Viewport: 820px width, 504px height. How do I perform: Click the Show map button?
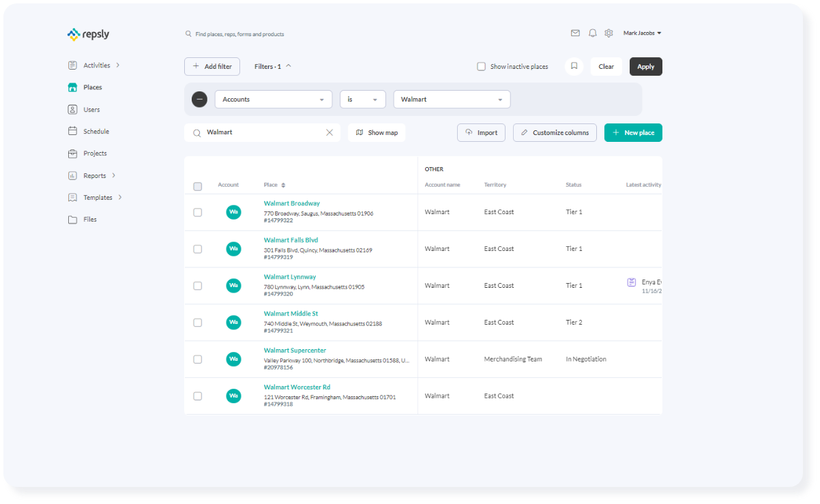click(377, 132)
